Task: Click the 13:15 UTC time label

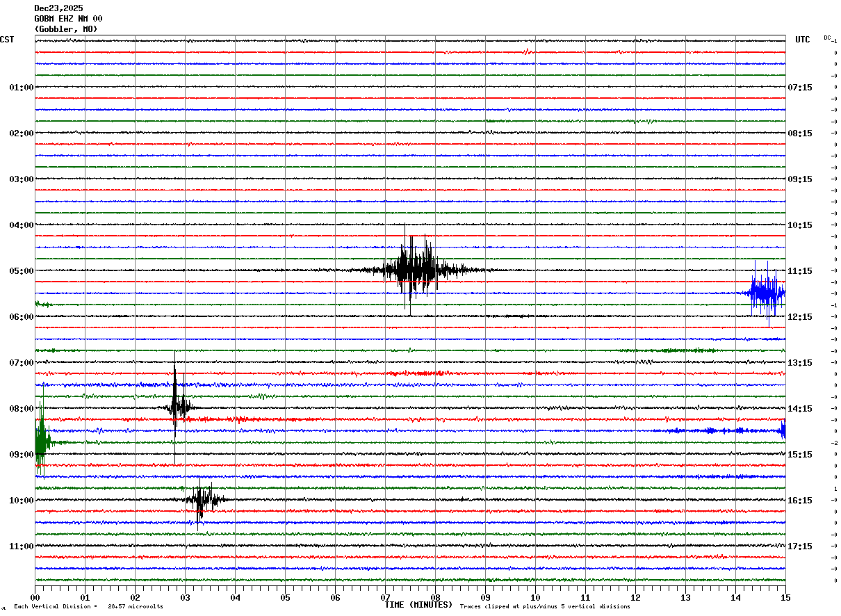Action: click(x=800, y=363)
